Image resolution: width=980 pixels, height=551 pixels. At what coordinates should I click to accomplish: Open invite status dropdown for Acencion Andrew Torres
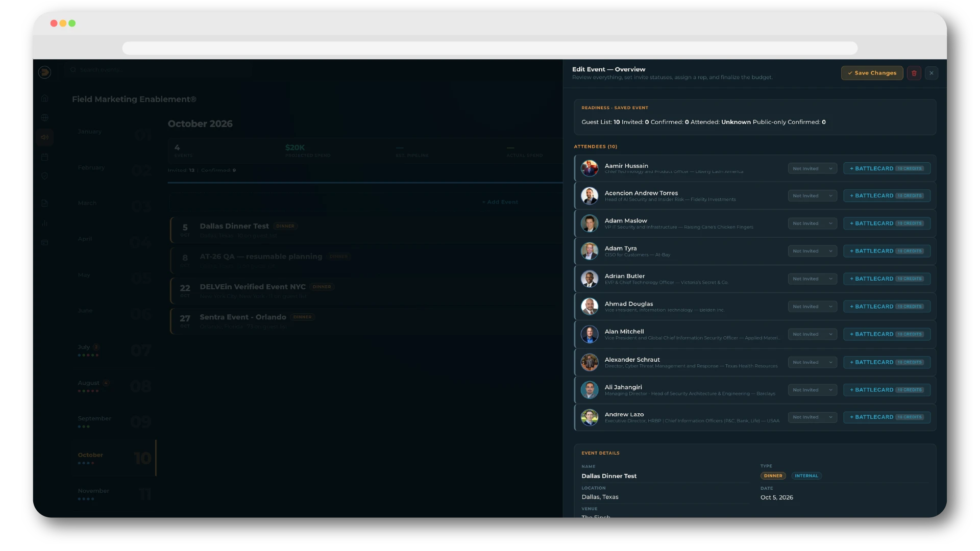pyautogui.click(x=812, y=196)
